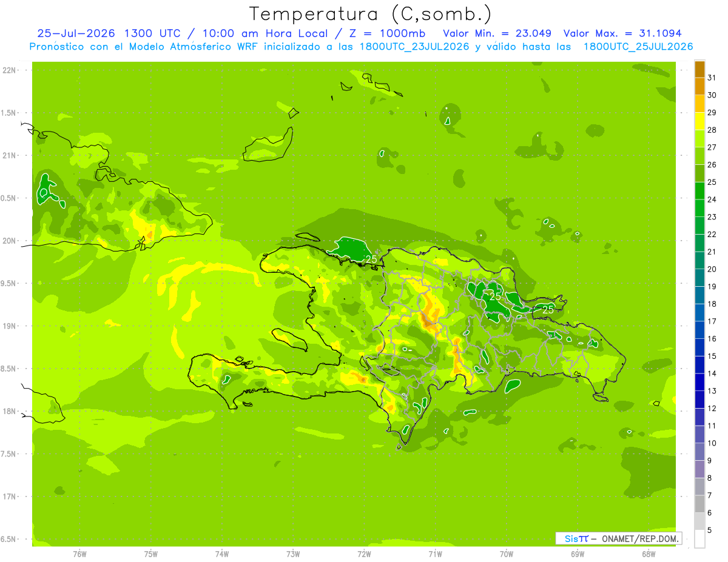Click the legend value '9'
The image size is (728, 562).
710,461
